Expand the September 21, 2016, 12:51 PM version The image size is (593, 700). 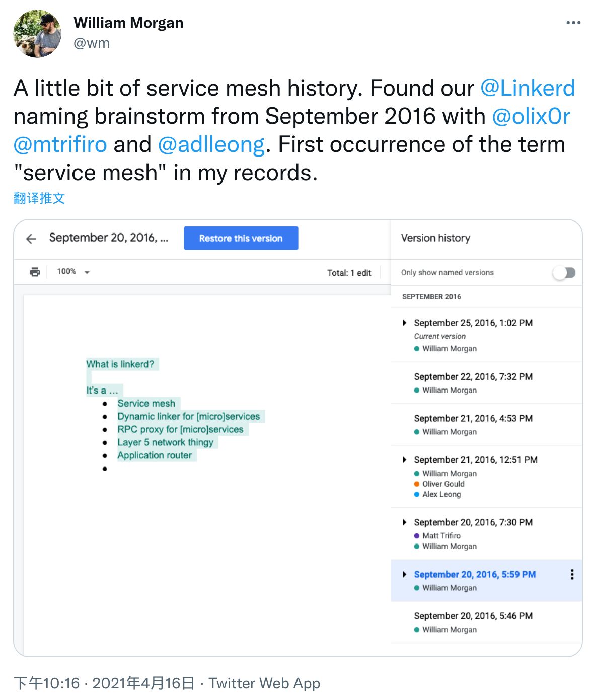point(404,460)
